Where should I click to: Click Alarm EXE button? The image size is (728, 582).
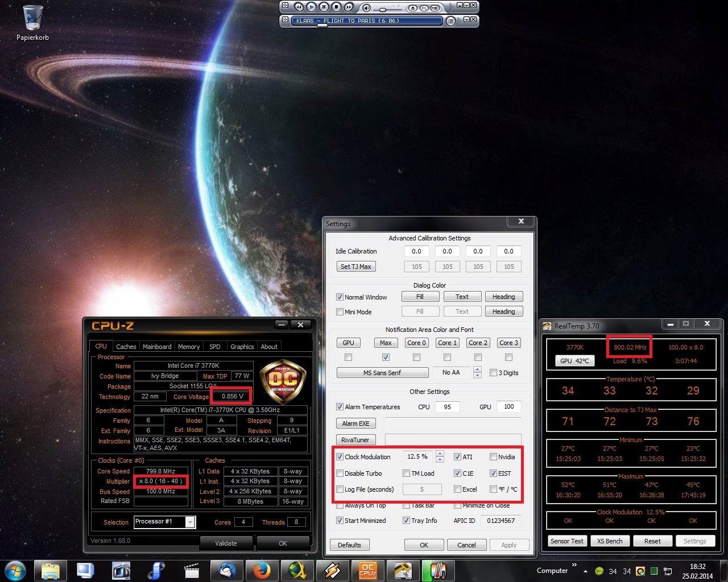coord(356,423)
